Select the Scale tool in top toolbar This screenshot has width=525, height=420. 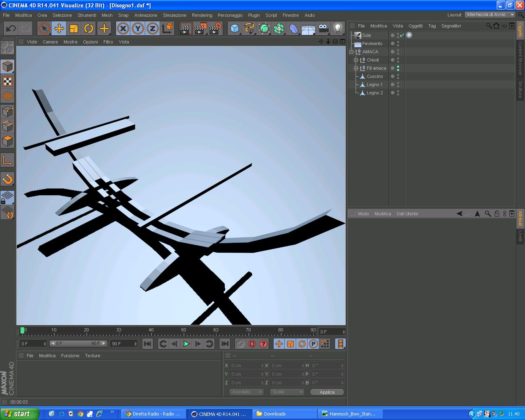point(74,28)
